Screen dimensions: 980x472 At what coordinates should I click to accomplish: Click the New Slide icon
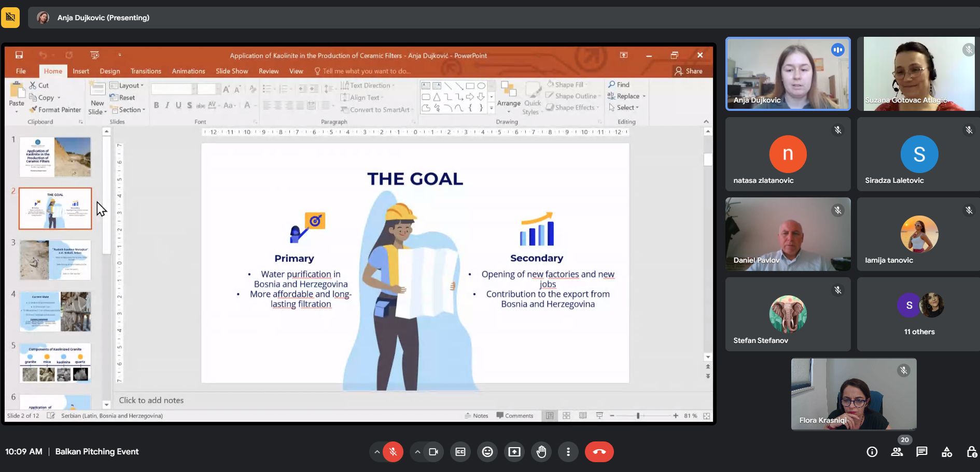(97, 88)
